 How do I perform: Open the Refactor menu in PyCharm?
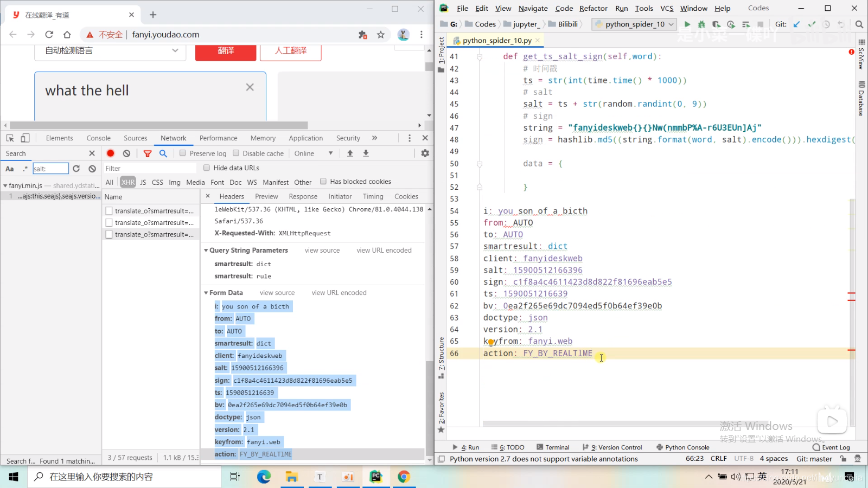tap(593, 8)
